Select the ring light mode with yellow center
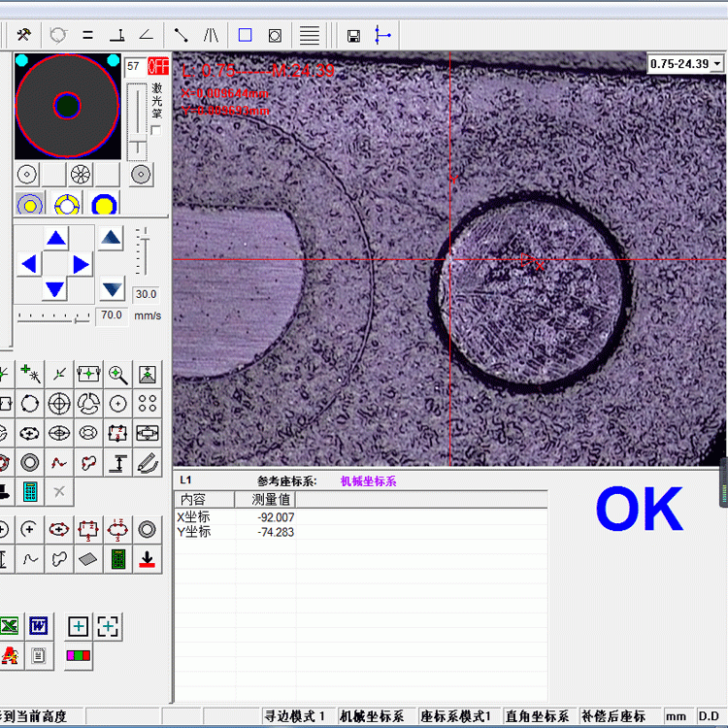Image resolution: width=728 pixels, height=728 pixels. click(x=30, y=205)
